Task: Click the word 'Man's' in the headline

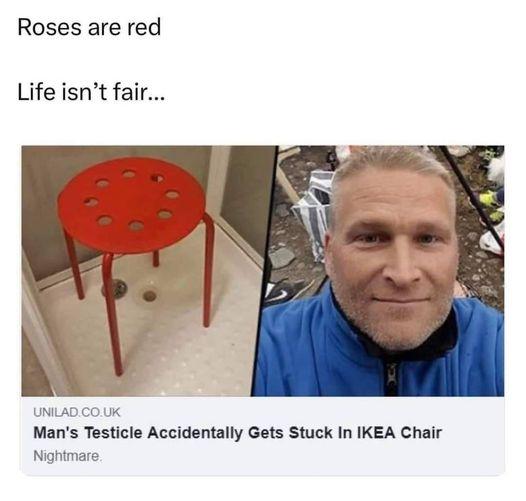Action: tap(56, 433)
